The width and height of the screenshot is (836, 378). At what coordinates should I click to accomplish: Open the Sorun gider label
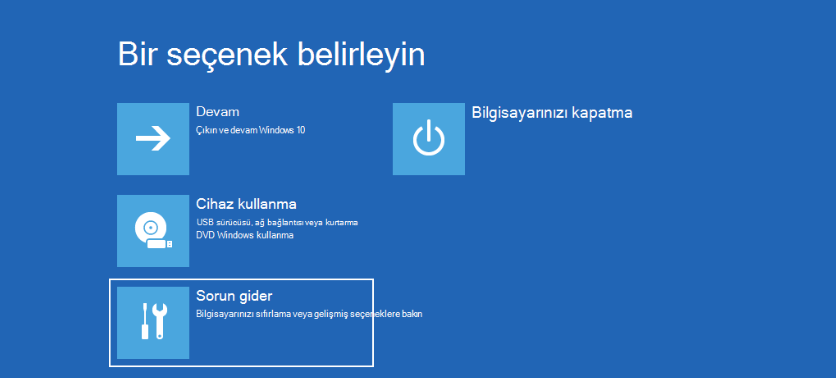235,296
